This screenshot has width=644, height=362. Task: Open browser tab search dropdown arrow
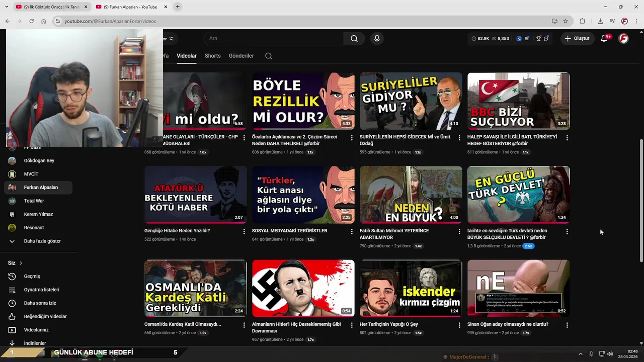click(x=7, y=7)
